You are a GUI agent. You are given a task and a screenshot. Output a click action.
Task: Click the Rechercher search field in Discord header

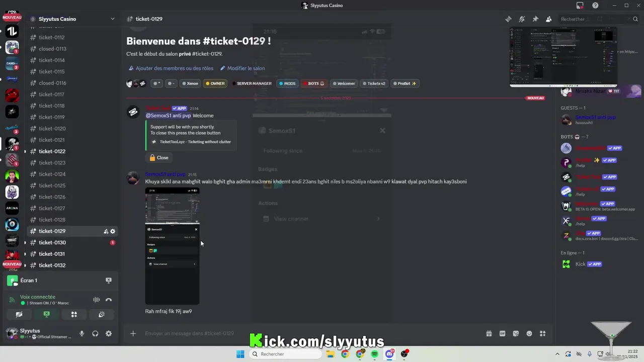599,19
